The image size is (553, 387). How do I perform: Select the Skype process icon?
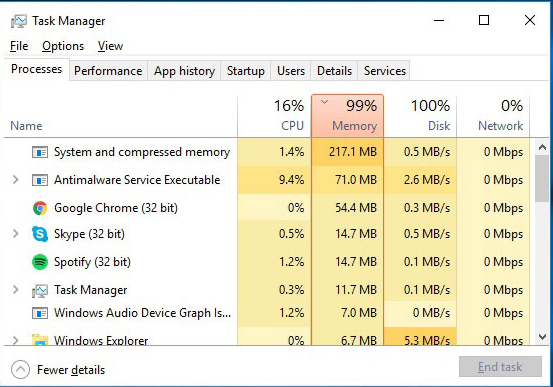[40, 234]
